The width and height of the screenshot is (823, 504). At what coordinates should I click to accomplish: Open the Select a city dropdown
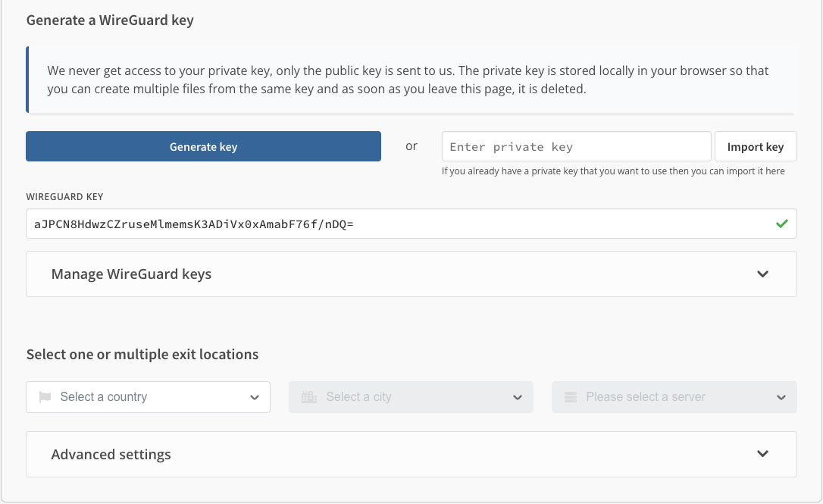tap(411, 397)
